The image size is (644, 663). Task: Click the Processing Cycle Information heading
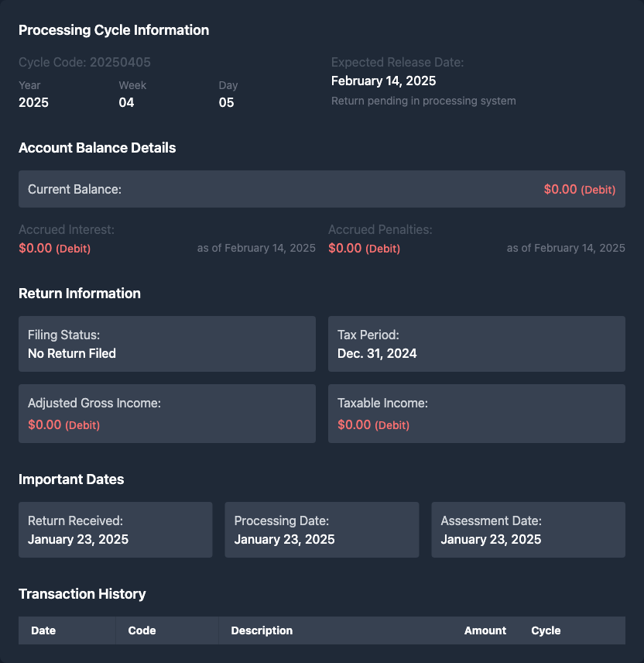point(114,30)
